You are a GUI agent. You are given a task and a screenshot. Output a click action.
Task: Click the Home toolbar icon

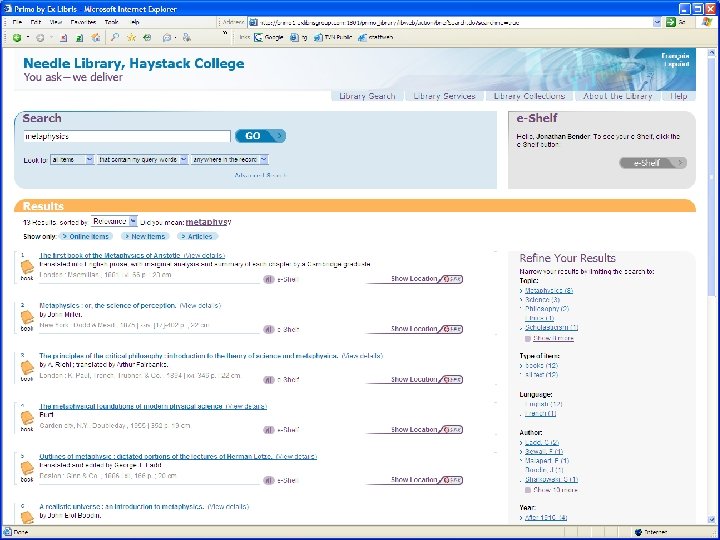click(x=96, y=38)
